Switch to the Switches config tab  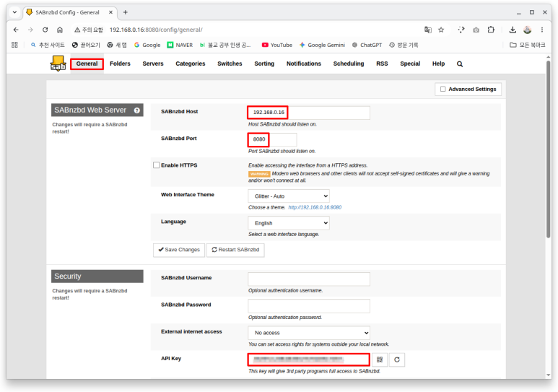tap(230, 64)
